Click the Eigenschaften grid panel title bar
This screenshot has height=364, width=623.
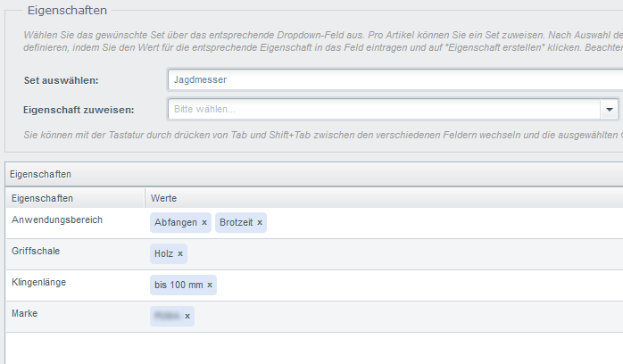tap(312, 174)
